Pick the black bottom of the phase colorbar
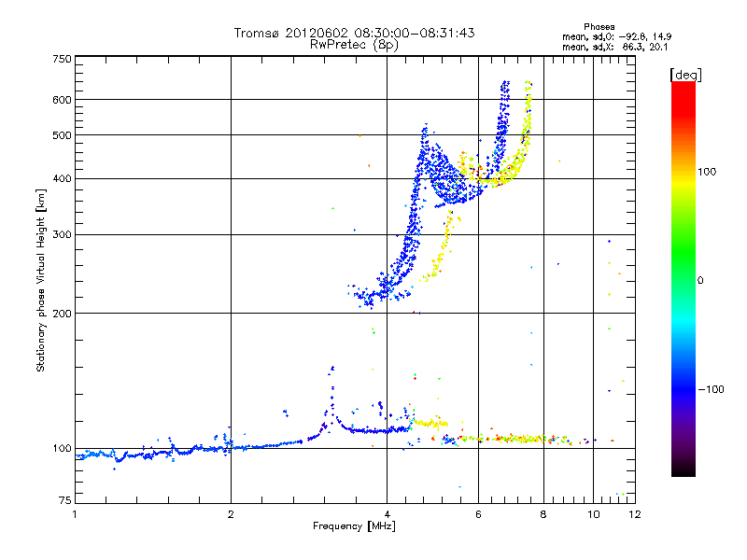The width and height of the screenshot is (747, 560). 684,471
